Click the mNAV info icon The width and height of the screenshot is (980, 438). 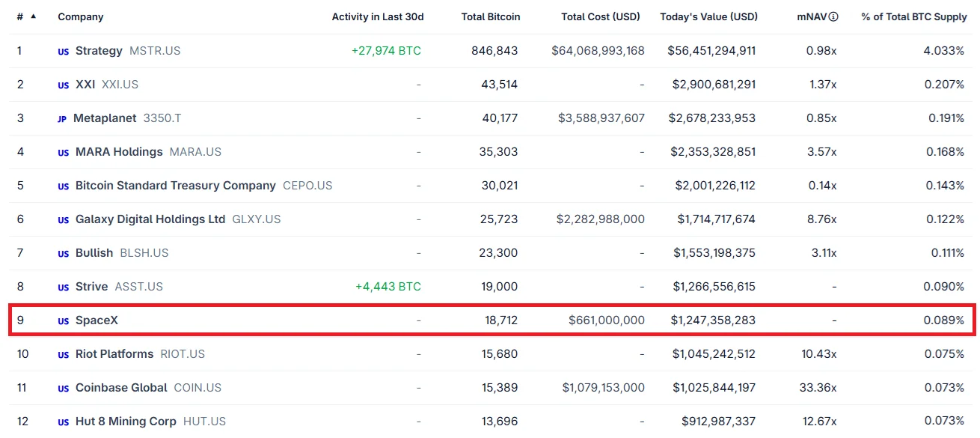[x=833, y=16]
